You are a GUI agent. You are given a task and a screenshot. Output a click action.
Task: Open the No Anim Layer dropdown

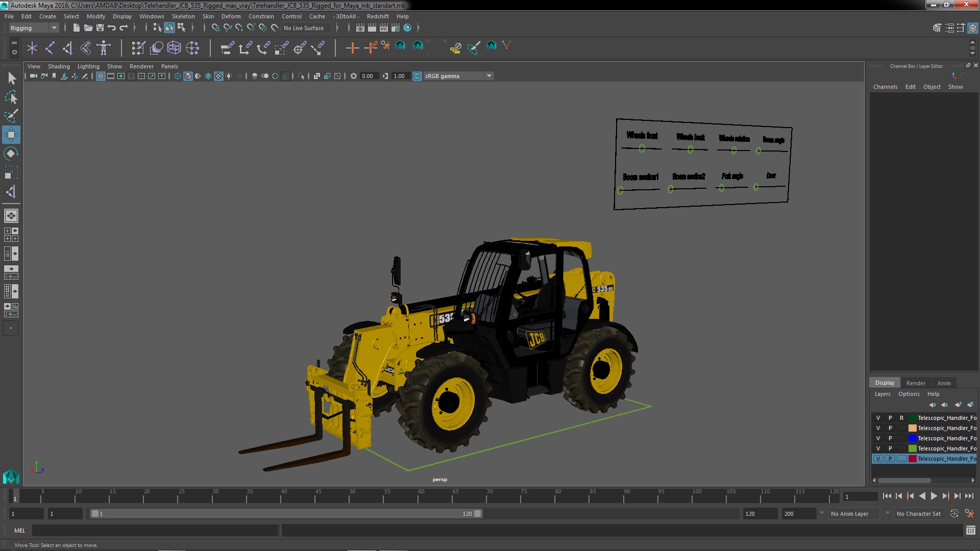(x=854, y=514)
